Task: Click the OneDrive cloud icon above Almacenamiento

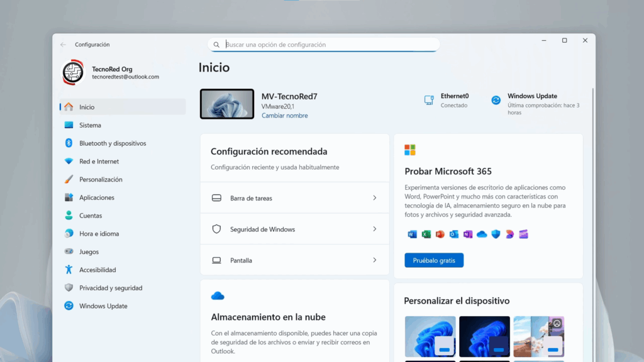Action: (218, 295)
